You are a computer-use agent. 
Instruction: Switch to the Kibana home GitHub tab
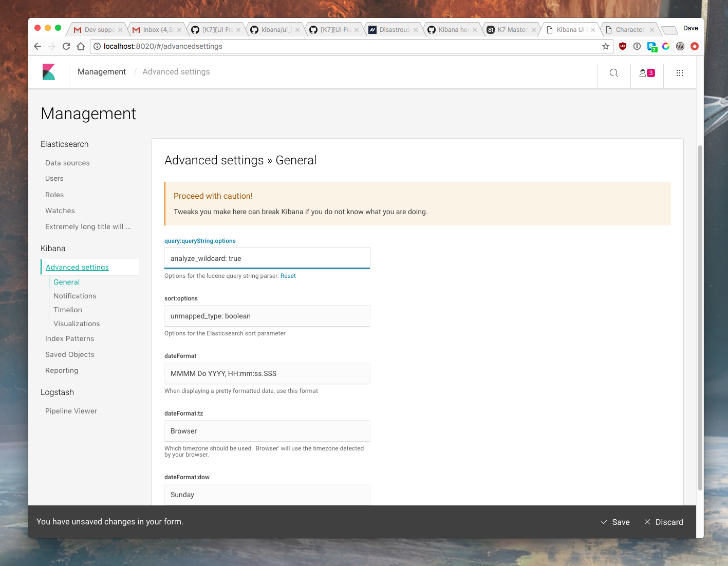coord(452,30)
